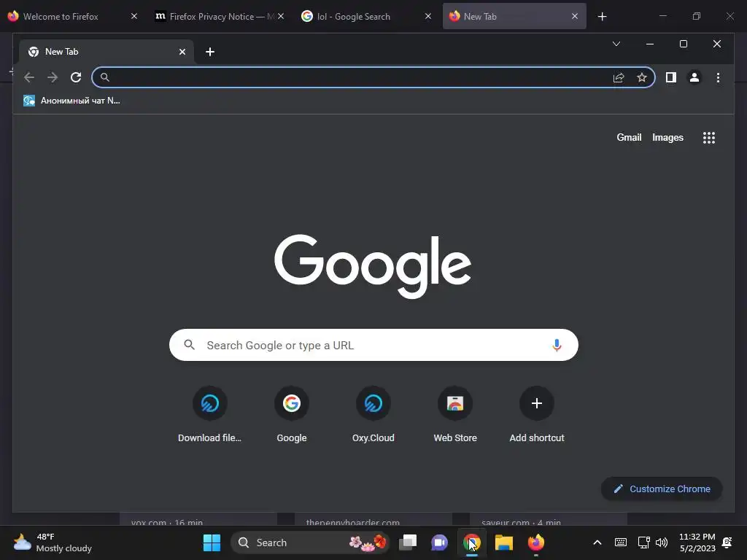Viewport: 747px width, 560px height.
Task: Open the Oxy.Cloud shortcut
Action: click(x=373, y=414)
